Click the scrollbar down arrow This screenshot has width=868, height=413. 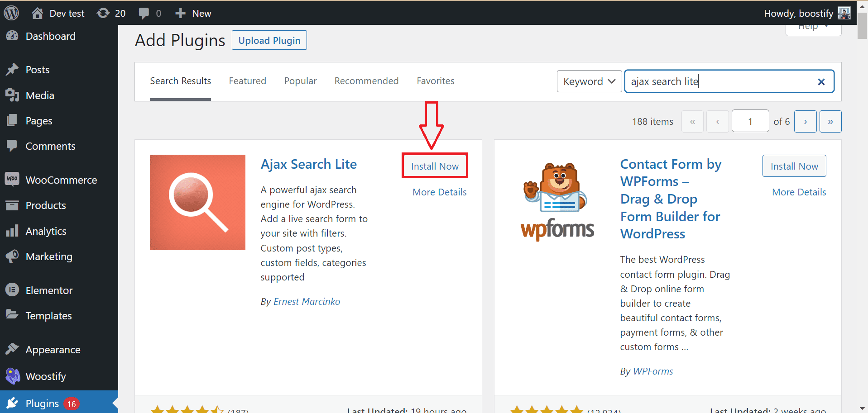point(862,408)
